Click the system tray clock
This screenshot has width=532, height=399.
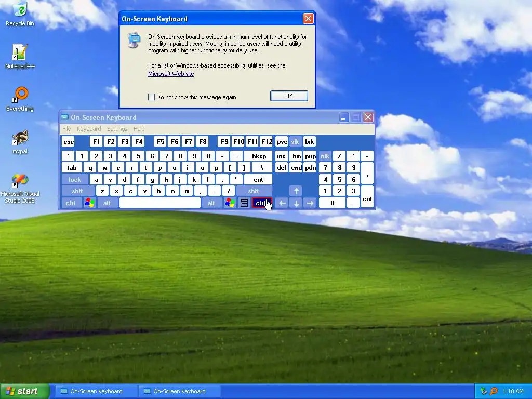coord(513,391)
